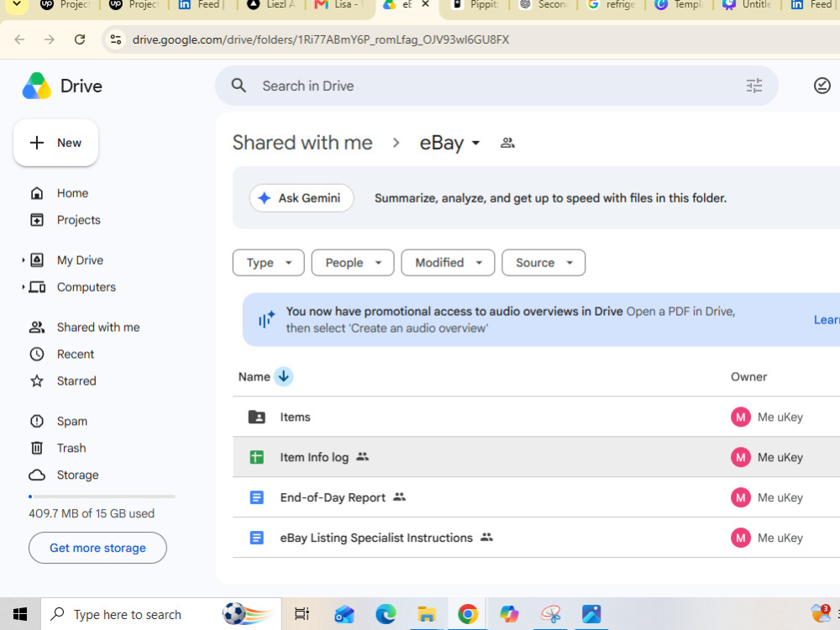Click the Windows Start button

[20, 614]
